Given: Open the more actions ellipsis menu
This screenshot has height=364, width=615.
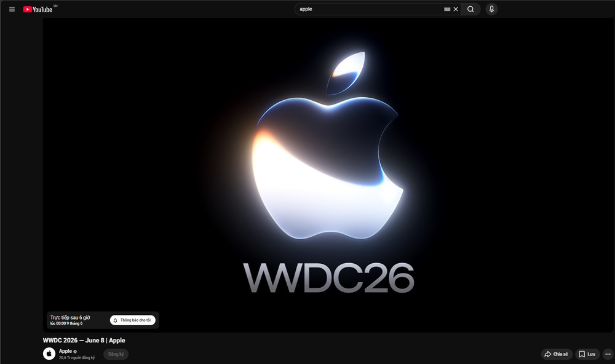Looking at the screenshot, I should click(608, 354).
